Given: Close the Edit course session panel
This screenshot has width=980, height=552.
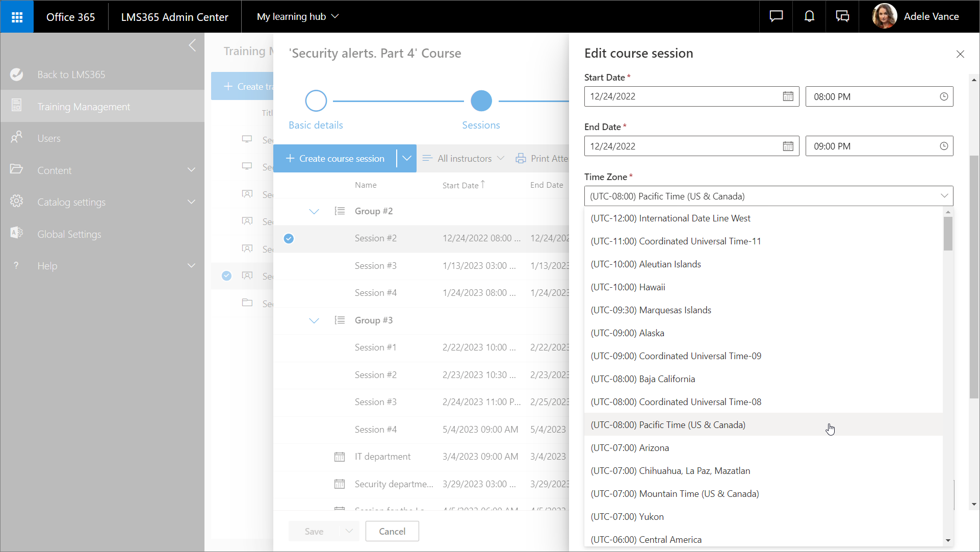Looking at the screenshot, I should click(960, 54).
